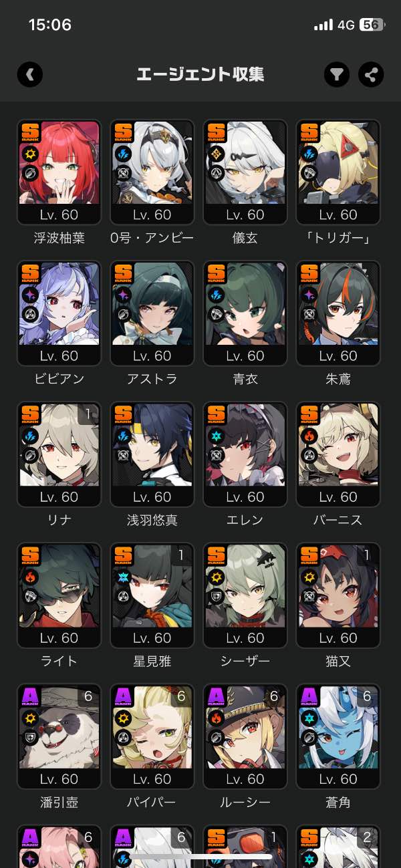Select ビビアン agent portrait
The height and width of the screenshot is (868, 401).
coord(59,313)
